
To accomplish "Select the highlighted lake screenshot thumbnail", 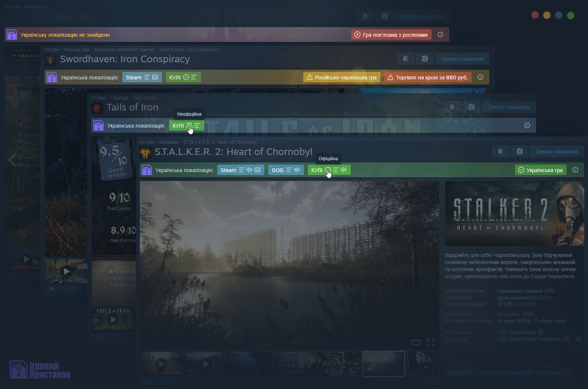I will pos(383,364).
